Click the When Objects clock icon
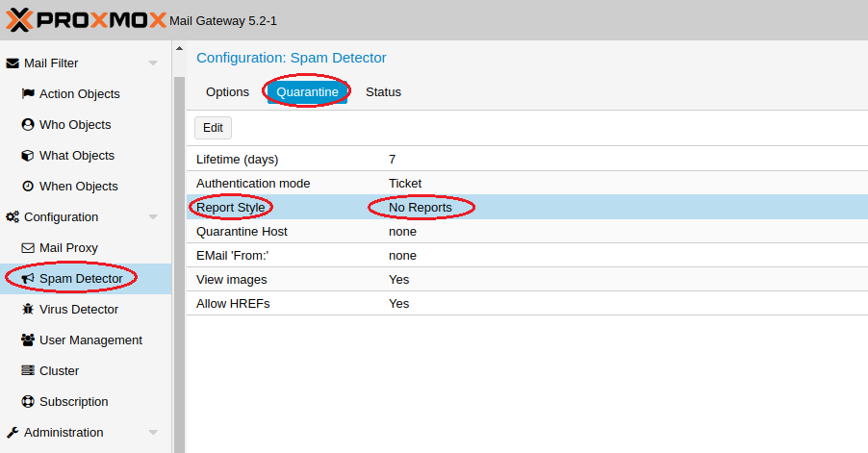This screenshot has height=453, width=868. [x=28, y=186]
